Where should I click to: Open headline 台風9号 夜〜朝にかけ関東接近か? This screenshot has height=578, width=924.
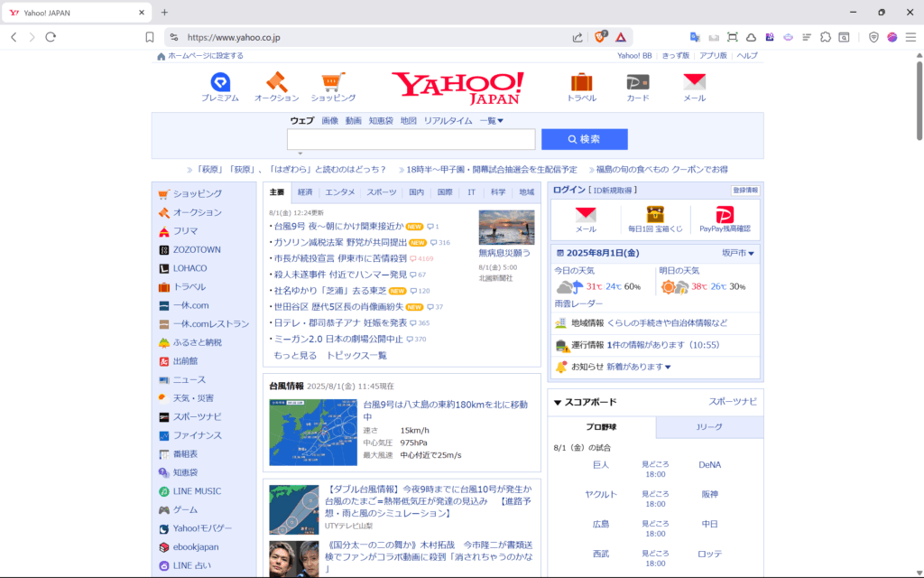(x=339, y=227)
